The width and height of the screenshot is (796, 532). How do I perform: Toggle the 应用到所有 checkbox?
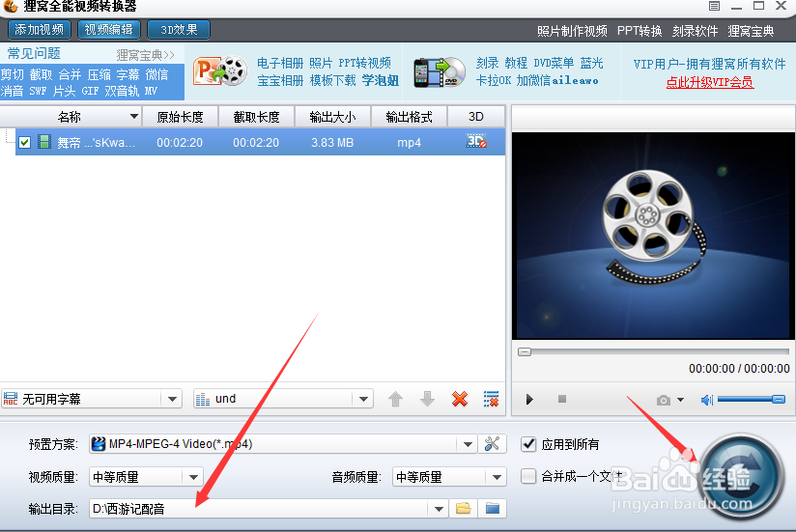click(528, 444)
